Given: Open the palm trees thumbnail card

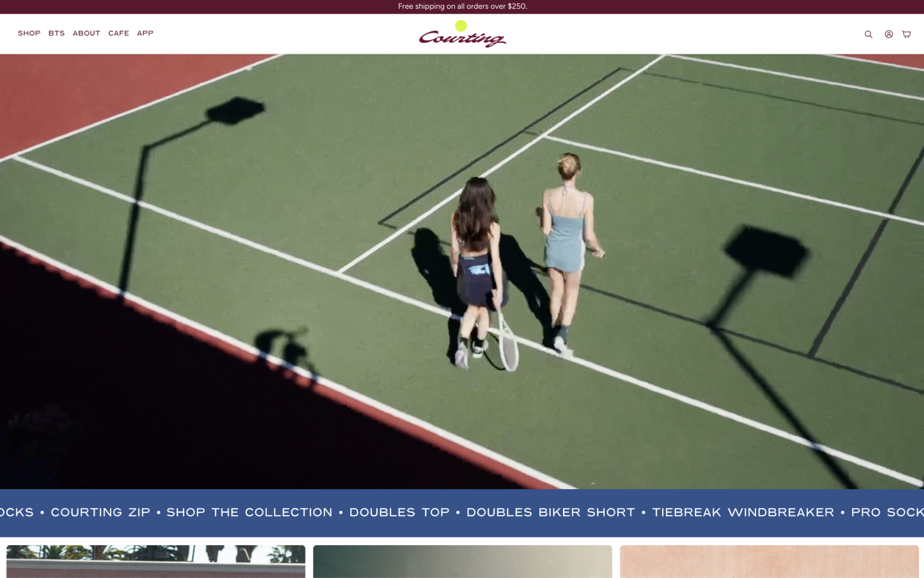Looking at the screenshot, I should click(x=156, y=562).
